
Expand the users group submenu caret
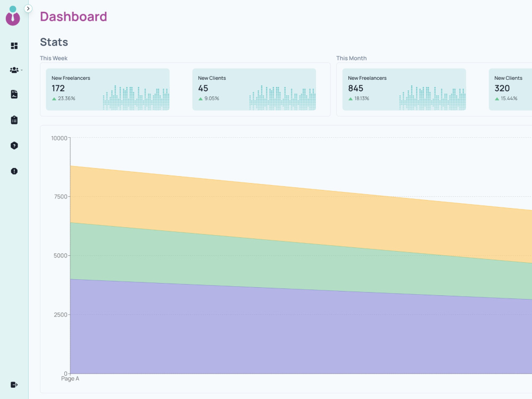pyautogui.click(x=22, y=70)
